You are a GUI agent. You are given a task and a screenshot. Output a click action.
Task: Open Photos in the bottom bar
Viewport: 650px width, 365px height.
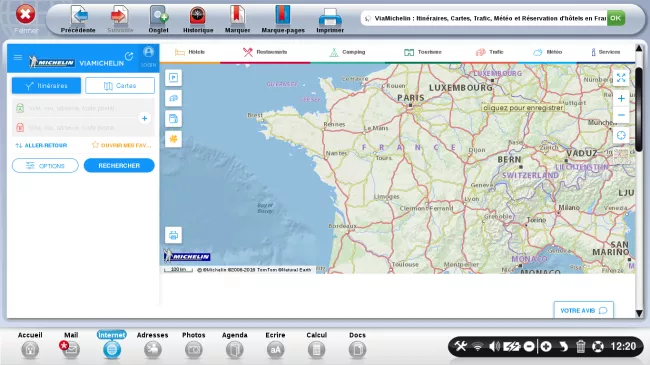coord(194,345)
